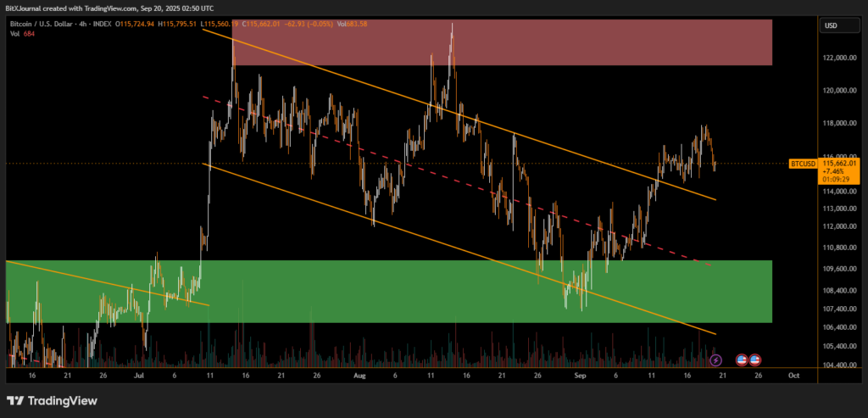This screenshot has width=868, height=418.
Task: Open the USD currency selector
Action: [x=830, y=26]
